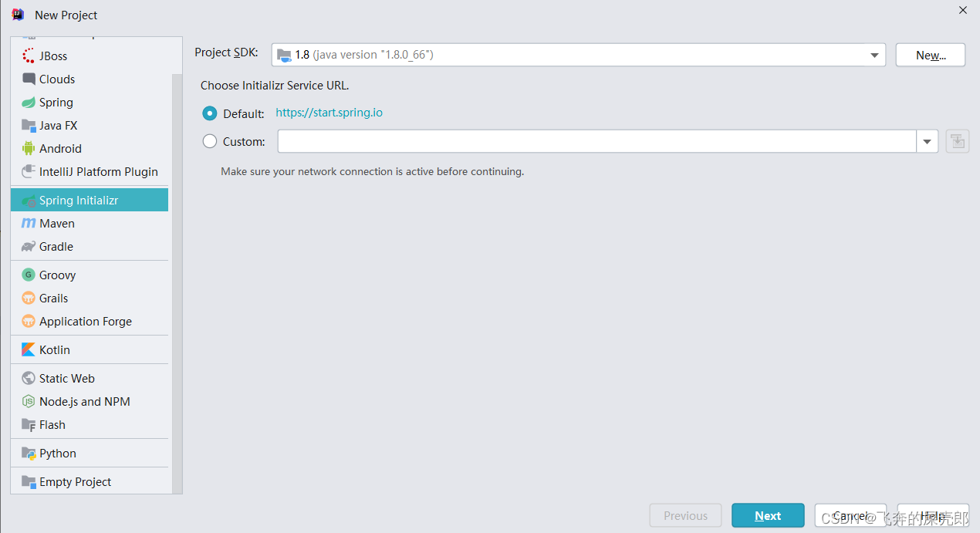Select the Custom service URL option
Screen dimensions: 980x533
209,141
